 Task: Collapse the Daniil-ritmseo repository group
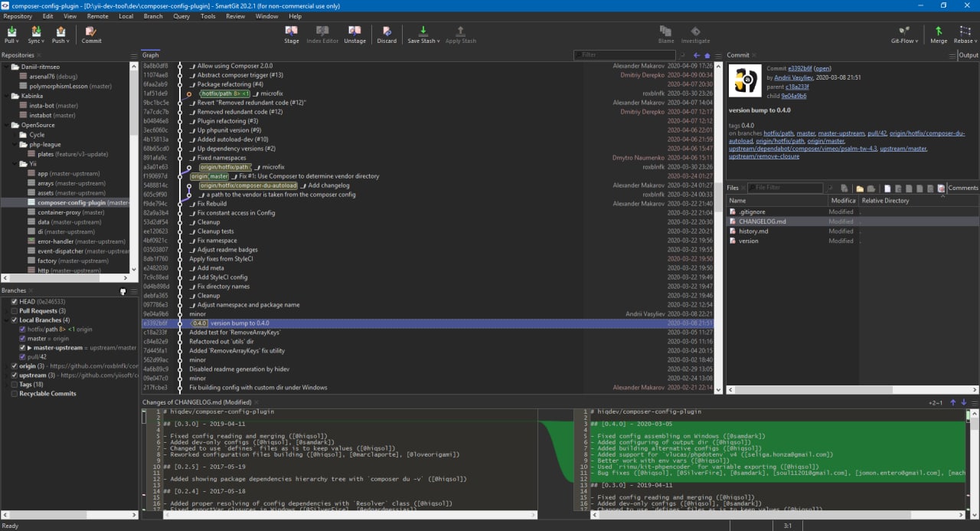point(6,67)
